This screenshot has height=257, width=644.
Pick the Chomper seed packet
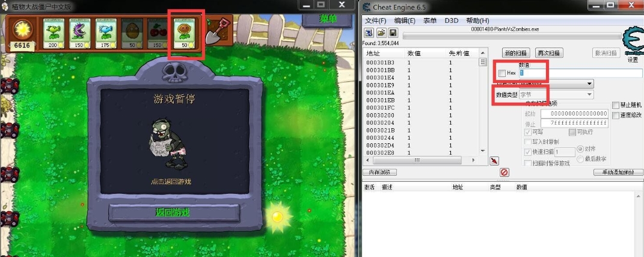point(80,33)
